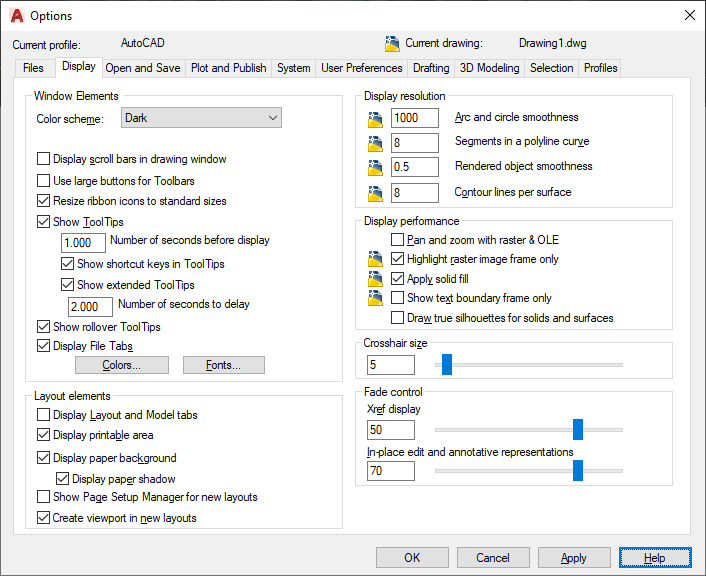Enable Display Layout and Model tabs
Image resolution: width=706 pixels, height=576 pixels.
click(x=43, y=415)
